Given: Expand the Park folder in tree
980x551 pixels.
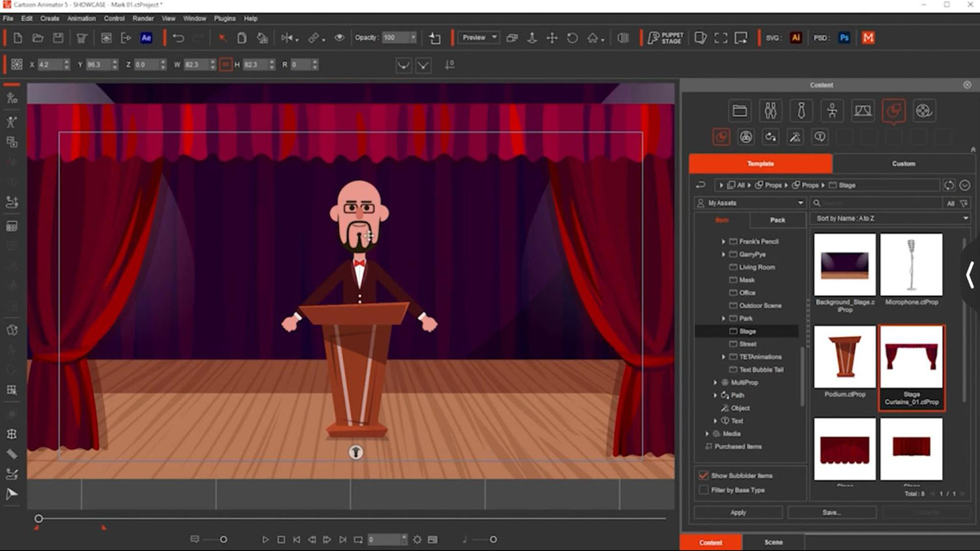Looking at the screenshot, I should [x=723, y=319].
